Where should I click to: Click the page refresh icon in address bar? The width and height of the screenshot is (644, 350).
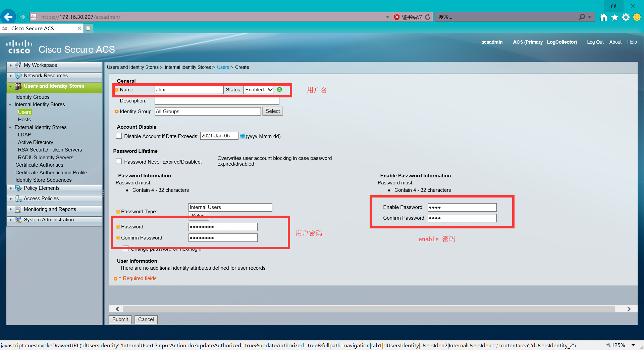point(428,17)
